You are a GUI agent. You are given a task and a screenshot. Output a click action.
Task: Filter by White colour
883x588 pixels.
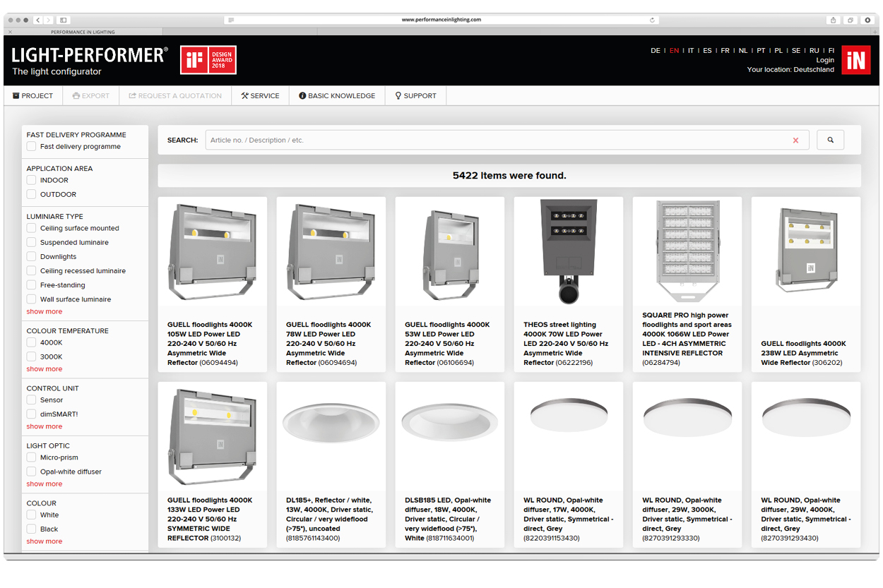point(31,515)
